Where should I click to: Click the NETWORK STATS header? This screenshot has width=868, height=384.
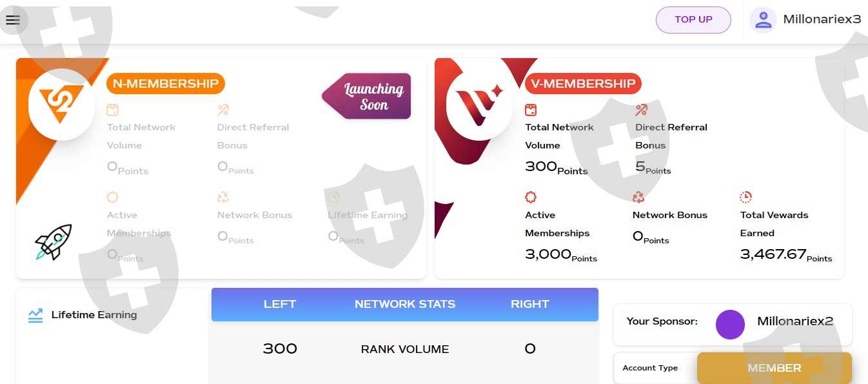point(405,304)
